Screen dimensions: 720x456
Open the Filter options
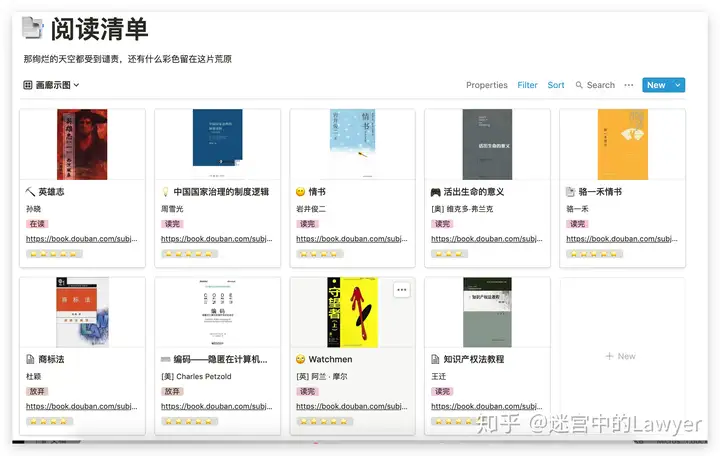[x=527, y=85]
